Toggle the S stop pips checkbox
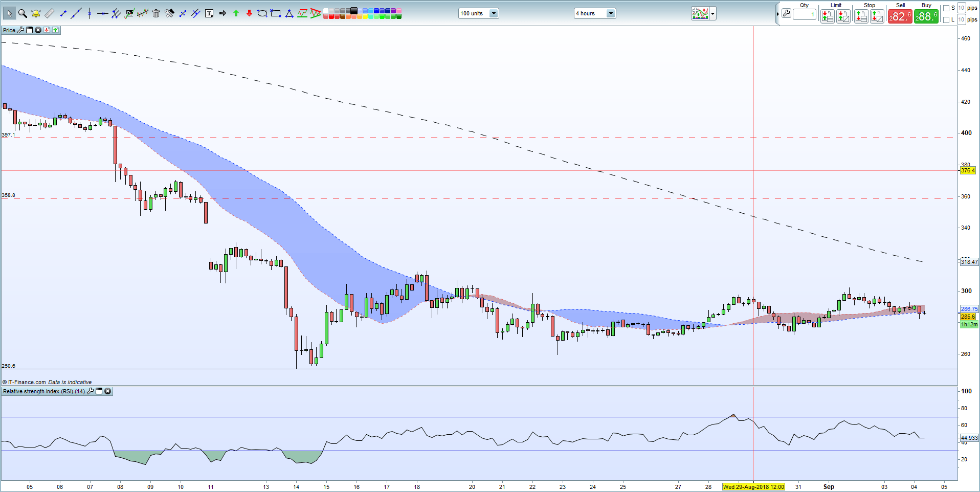 click(x=946, y=8)
